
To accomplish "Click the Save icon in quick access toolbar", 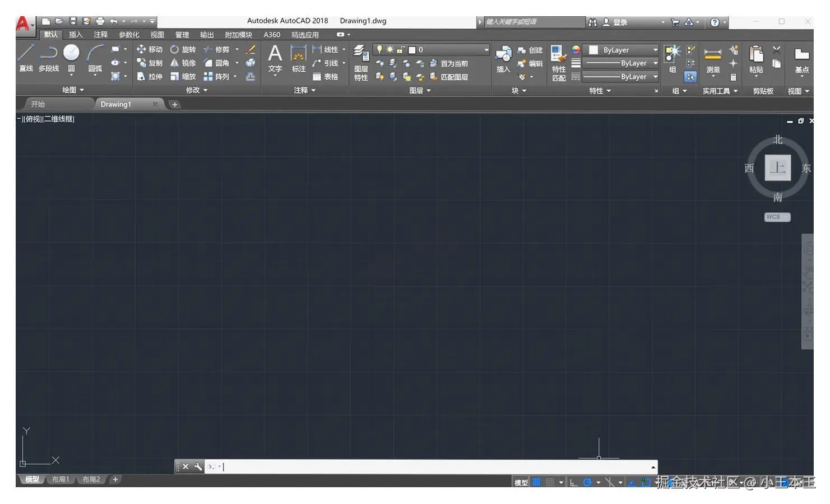I will click(x=73, y=21).
